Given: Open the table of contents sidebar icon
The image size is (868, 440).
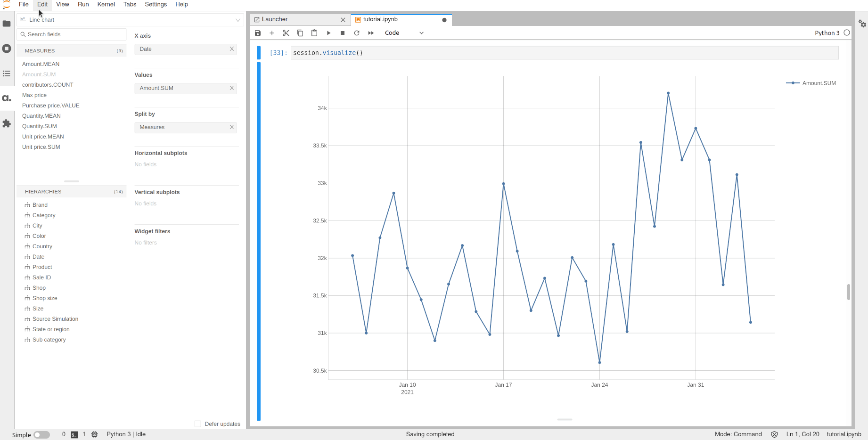Looking at the screenshot, I should click(x=7, y=73).
